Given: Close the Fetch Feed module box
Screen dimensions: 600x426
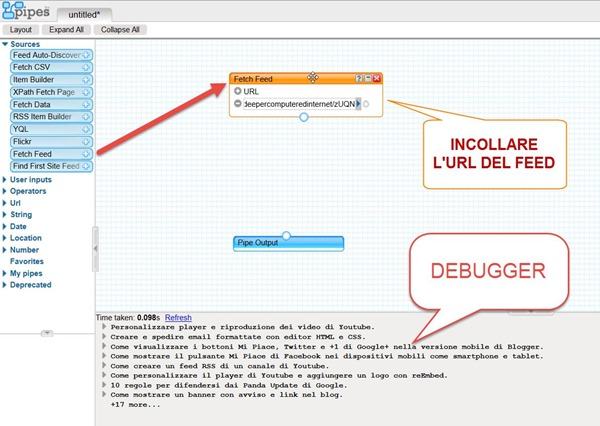Looking at the screenshot, I should tap(377, 78).
